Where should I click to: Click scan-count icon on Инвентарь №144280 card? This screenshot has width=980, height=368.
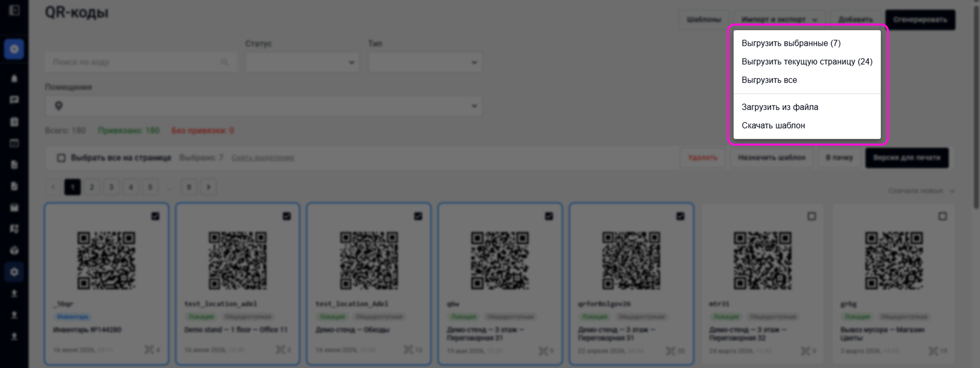point(149,350)
